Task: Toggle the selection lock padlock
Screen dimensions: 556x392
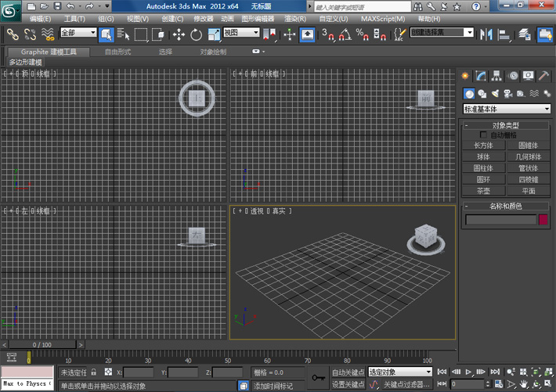Action: [x=94, y=372]
